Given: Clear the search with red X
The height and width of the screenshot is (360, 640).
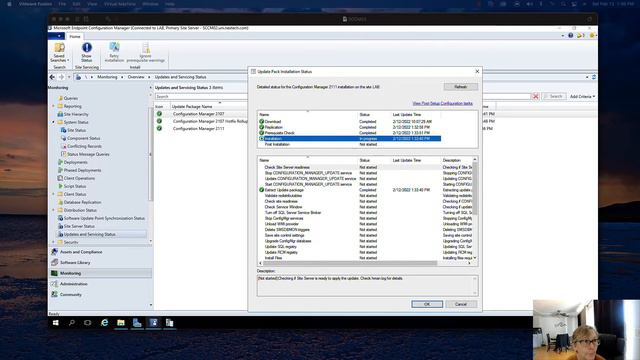Looking at the screenshot, I should point(536,96).
